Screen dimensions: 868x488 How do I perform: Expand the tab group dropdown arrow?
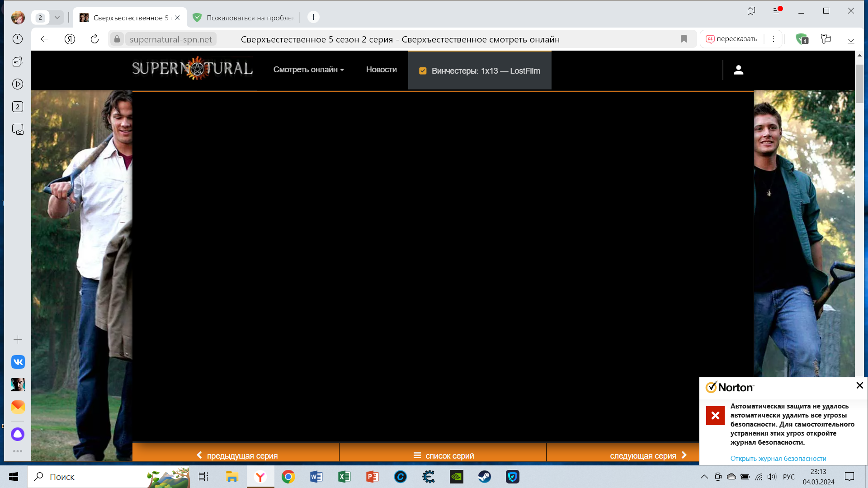click(57, 18)
